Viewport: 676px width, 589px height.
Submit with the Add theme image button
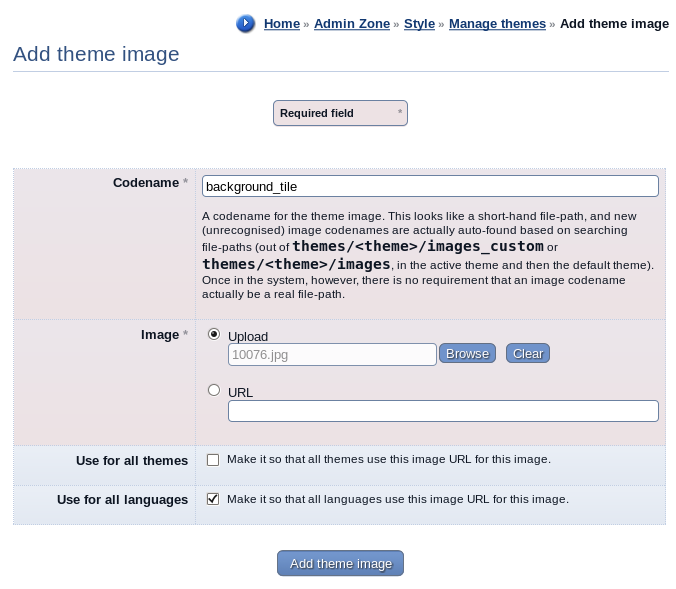340,563
